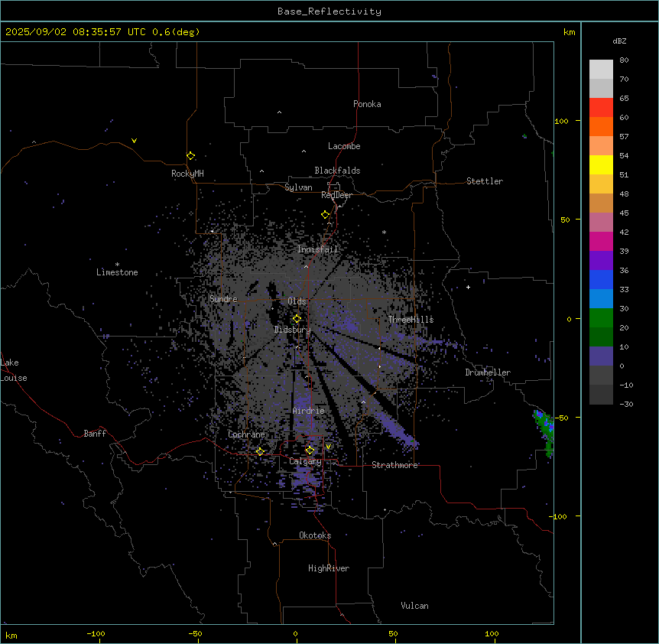The height and width of the screenshot is (644, 659).
Task: Click the green echo cluster at east edge
Action: (544, 431)
